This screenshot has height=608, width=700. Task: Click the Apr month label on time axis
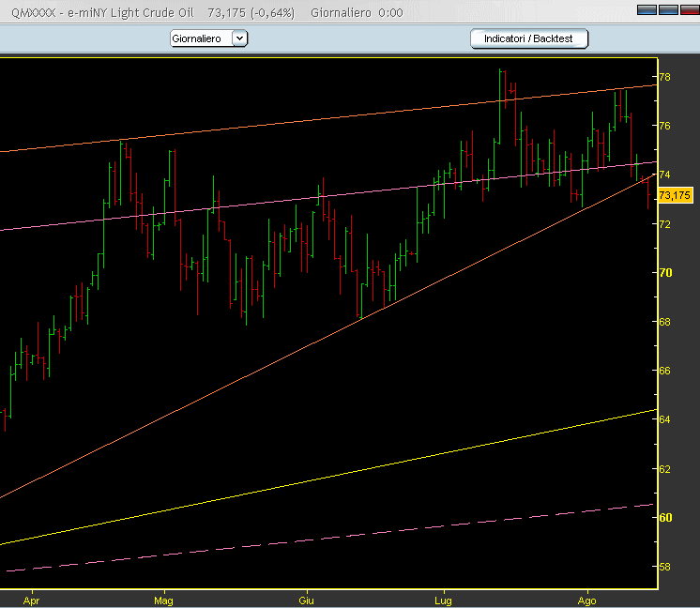coord(31,600)
